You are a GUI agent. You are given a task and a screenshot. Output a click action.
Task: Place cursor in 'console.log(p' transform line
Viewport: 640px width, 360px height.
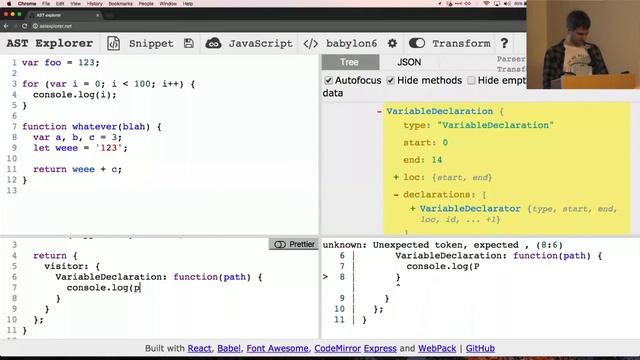point(103,287)
